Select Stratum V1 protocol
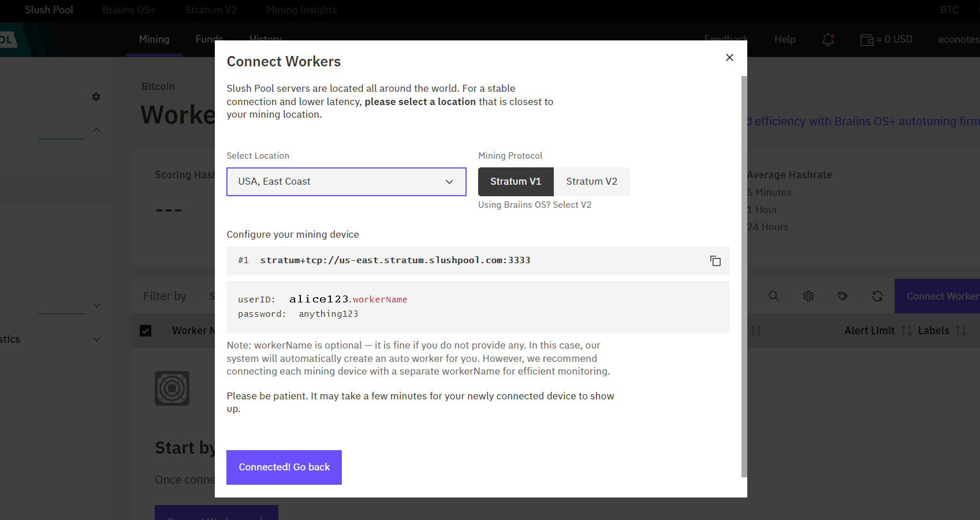The image size is (980, 520). (x=516, y=182)
